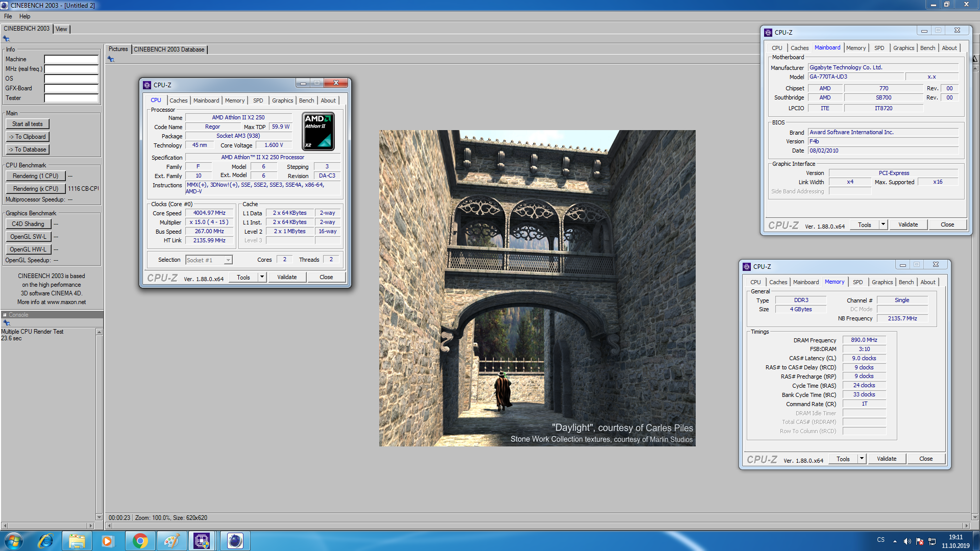Click the Show desktop strip beside the clock
Image resolution: width=980 pixels, height=551 pixels.
[976, 541]
